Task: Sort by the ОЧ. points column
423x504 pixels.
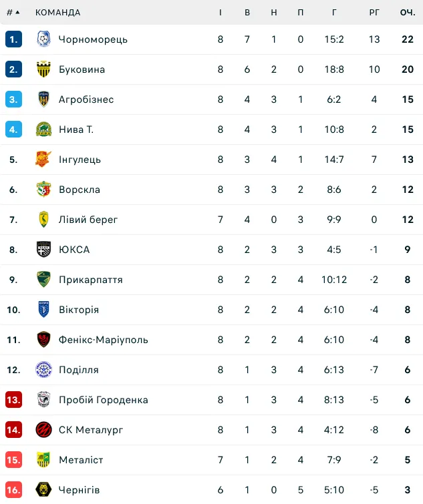Action: pyautogui.click(x=408, y=13)
